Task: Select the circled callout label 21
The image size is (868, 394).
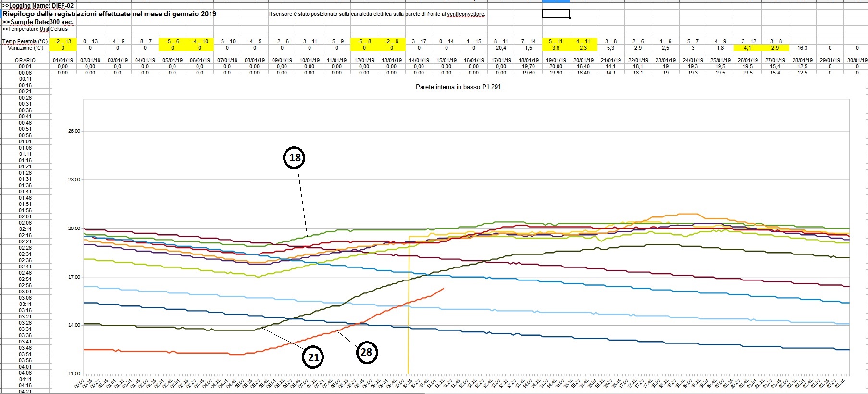Action: (313, 357)
